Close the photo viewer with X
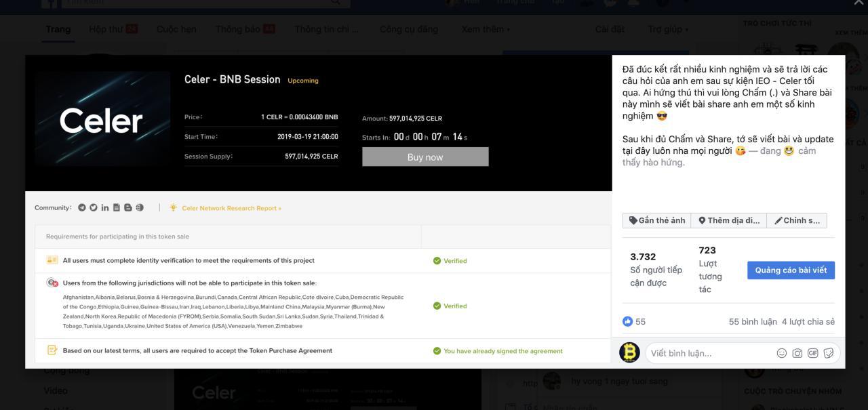The image size is (868, 410). (x=859, y=3)
